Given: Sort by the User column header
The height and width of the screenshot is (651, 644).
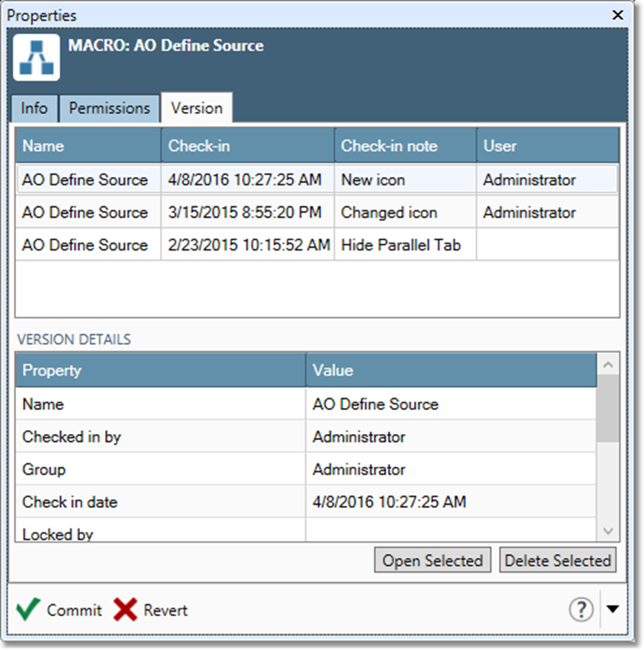Looking at the screenshot, I should point(547,145).
